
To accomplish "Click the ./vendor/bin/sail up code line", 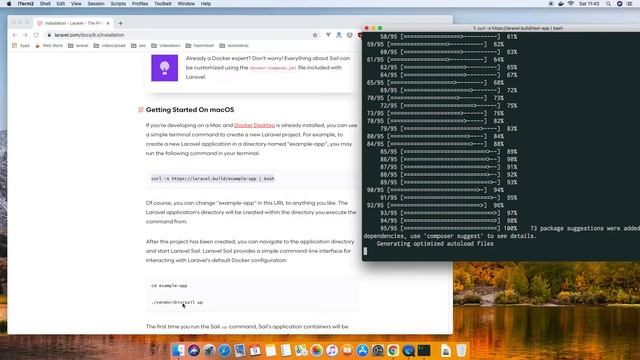I will (177, 302).
